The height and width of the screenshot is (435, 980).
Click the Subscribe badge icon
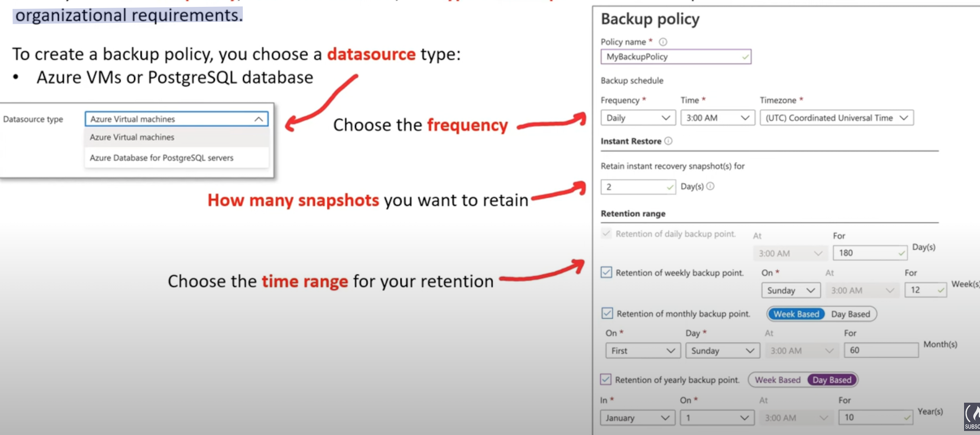tap(972, 417)
